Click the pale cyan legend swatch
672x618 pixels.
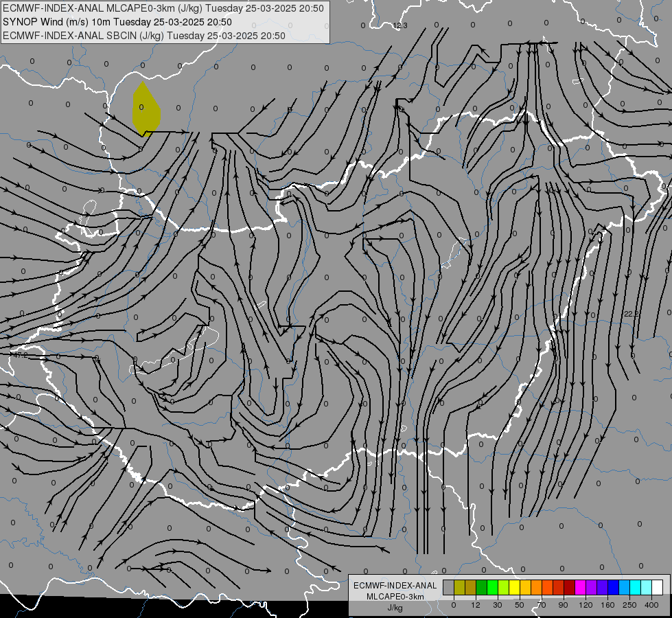click(x=647, y=587)
